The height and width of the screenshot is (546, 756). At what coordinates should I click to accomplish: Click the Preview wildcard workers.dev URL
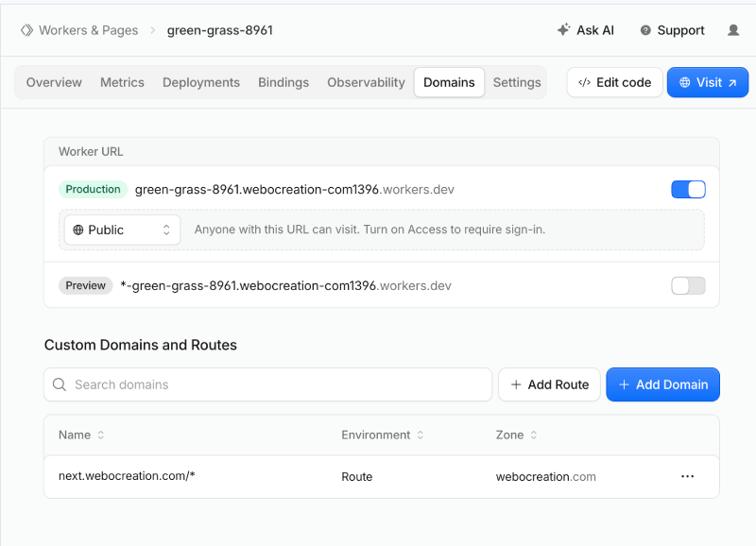[286, 286]
